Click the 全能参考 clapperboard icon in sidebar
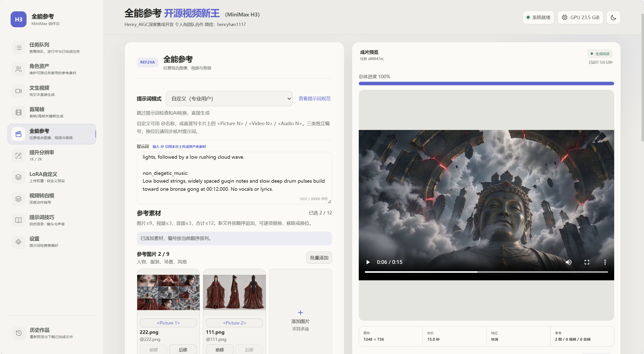Screen dimensions: 644x354 18,134
